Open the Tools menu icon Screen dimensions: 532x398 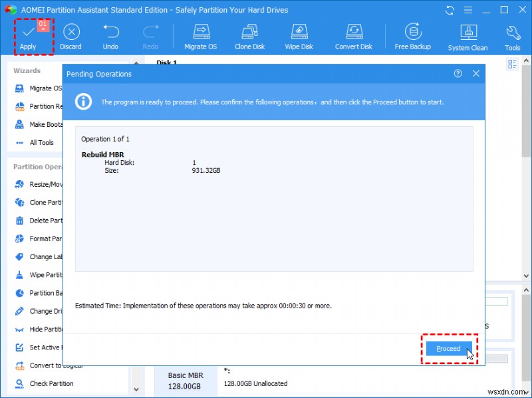512,35
